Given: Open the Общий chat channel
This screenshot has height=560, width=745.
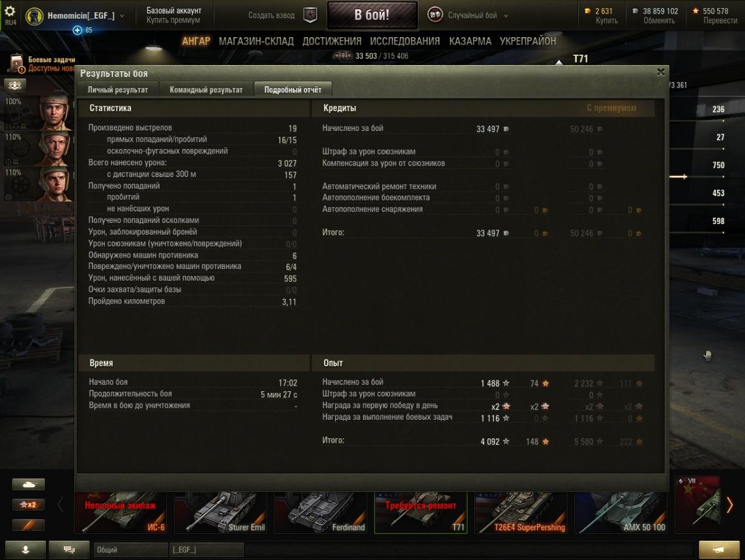Looking at the screenshot, I should (130, 549).
